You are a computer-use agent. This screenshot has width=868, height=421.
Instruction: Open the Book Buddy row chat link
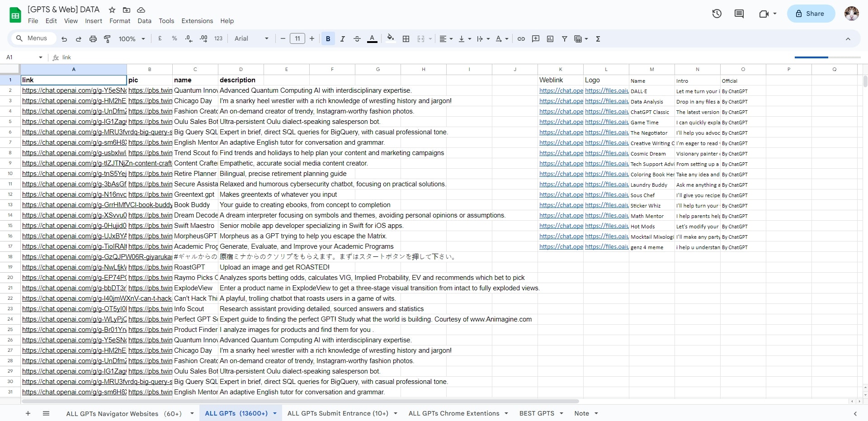[97, 205]
